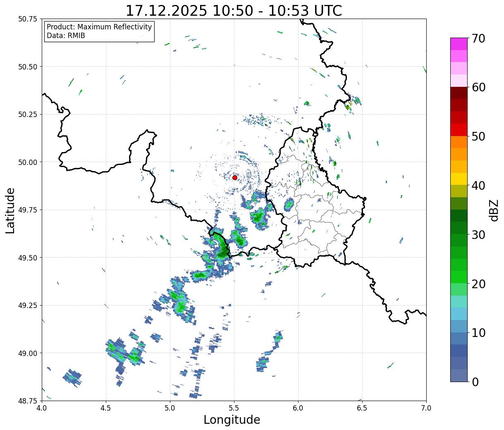Screen dimensions: 504x430
Task: Click the bright green 20 dBZ colorbar swatch
Action: coord(459,277)
